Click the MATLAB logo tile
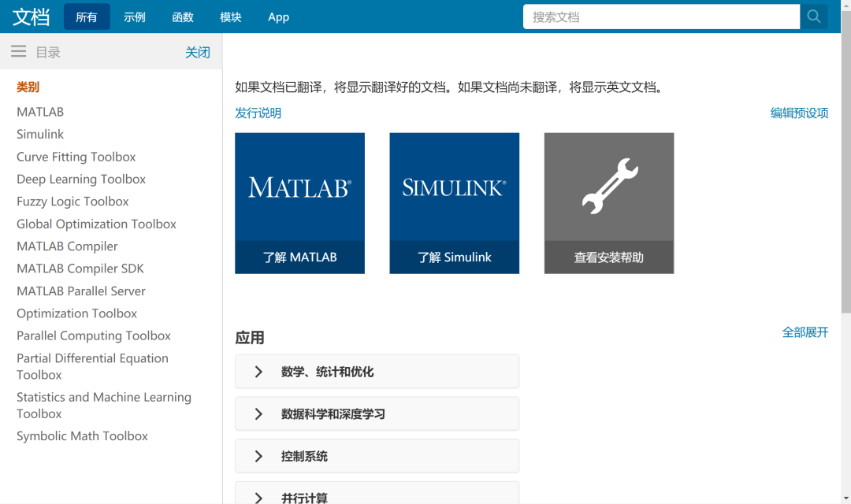 [299, 189]
